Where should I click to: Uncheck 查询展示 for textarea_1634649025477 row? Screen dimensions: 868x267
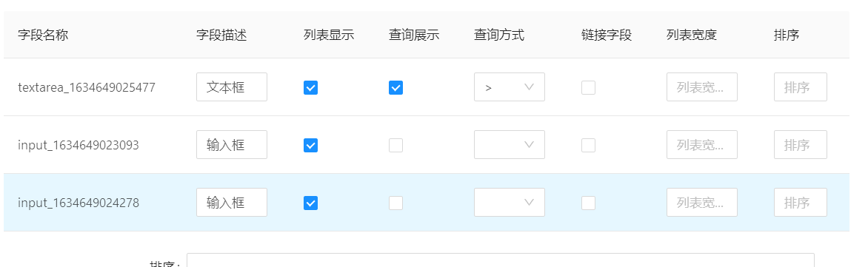[395, 87]
